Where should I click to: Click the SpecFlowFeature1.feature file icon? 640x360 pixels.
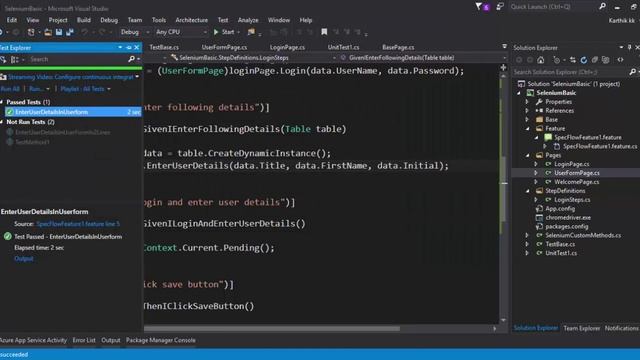(x=548, y=137)
